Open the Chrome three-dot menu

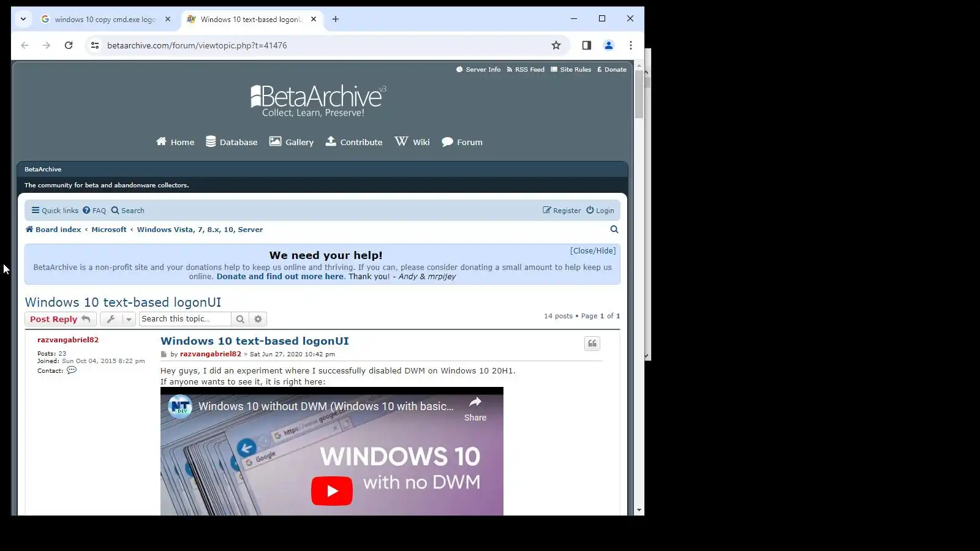(631, 45)
